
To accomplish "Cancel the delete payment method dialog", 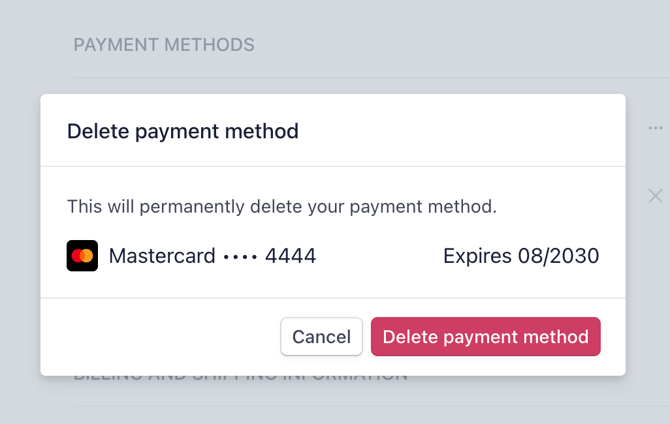I will coord(321,337).
